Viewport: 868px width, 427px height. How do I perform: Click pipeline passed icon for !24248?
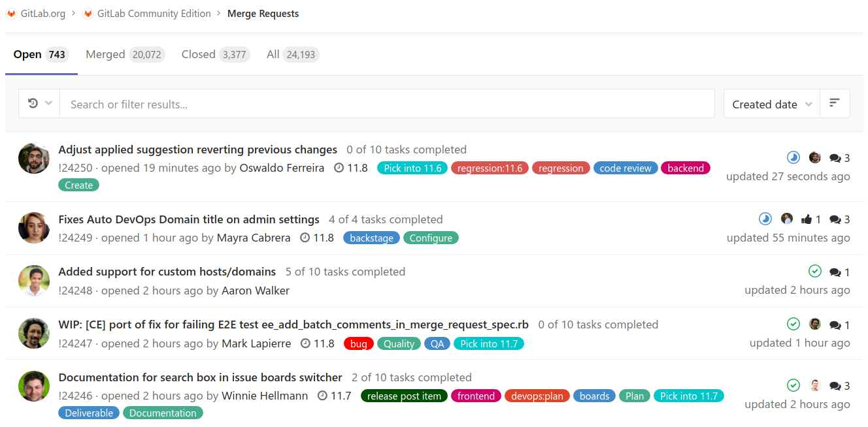pyautogui.click(x=814, y=271)
